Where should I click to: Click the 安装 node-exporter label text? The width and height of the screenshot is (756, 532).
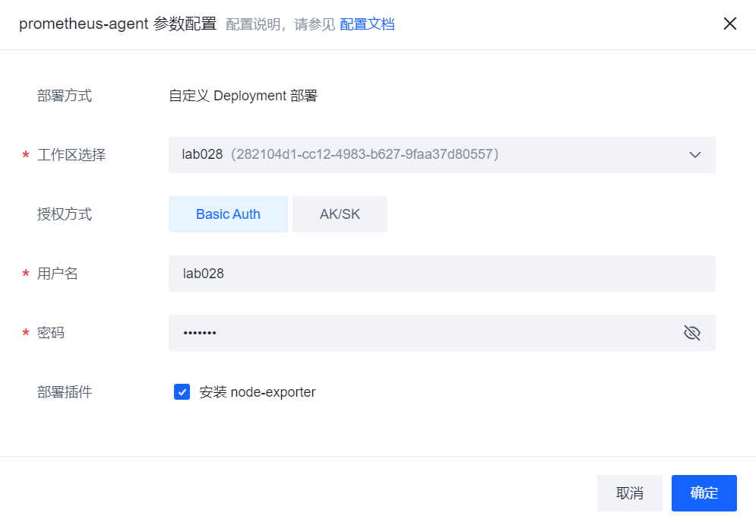click(x=258, y=392)
